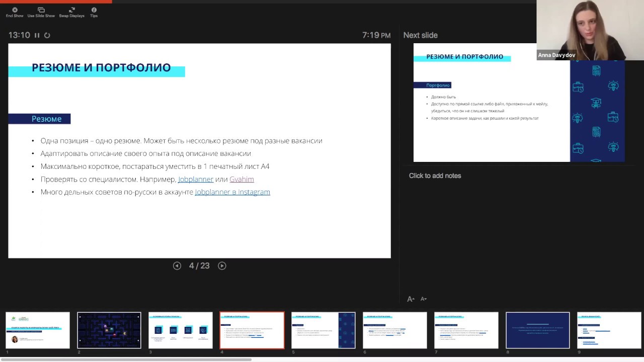The height and width of the screenshot is (362, 644).
Task: Select slide 6 thumbnail
Action: pos(395,330)
